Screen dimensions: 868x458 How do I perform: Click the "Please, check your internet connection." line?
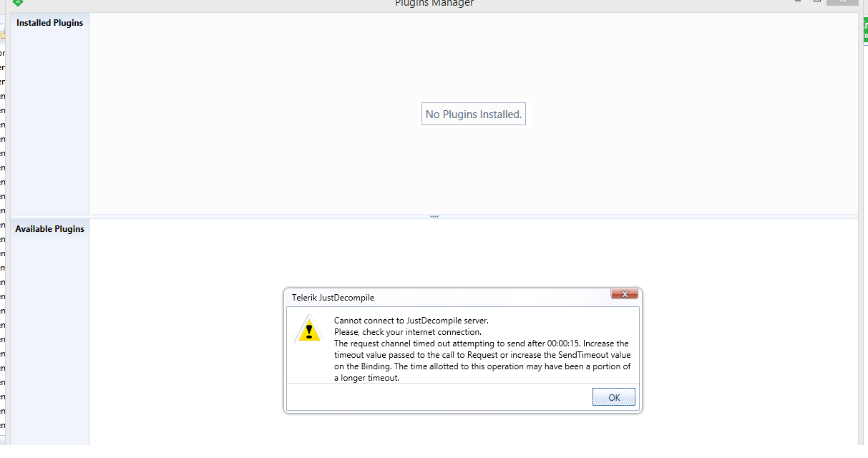click(408, 332)
